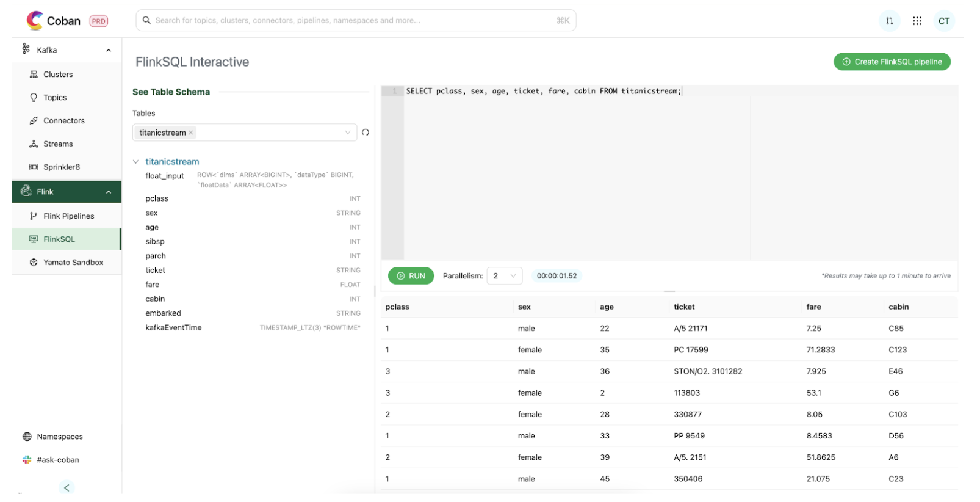Image resolution: width=980 pixels, height=502 pixels.
Task: Click the sex column header
Action: tap(524, 307)
